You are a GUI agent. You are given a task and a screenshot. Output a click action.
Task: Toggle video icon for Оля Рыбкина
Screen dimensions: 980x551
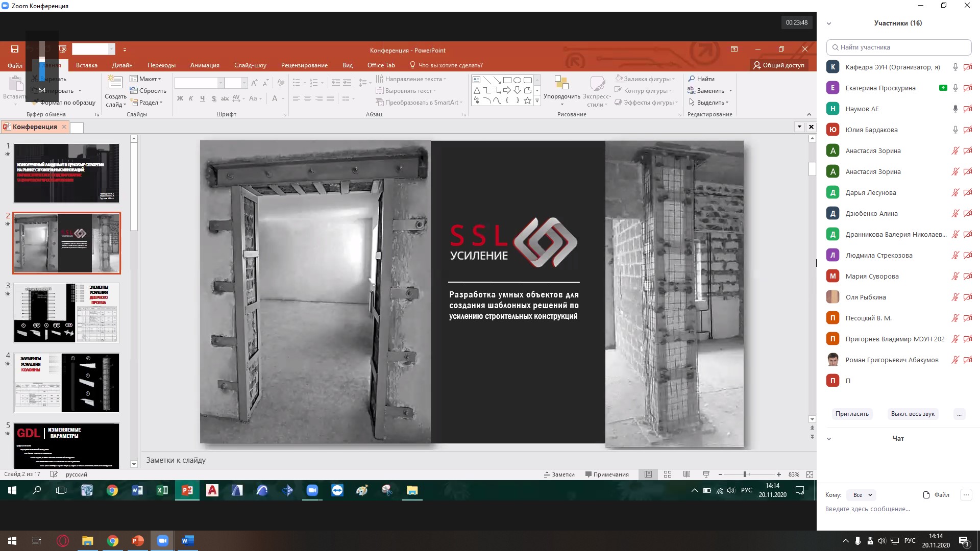click(x=967, y=297)
